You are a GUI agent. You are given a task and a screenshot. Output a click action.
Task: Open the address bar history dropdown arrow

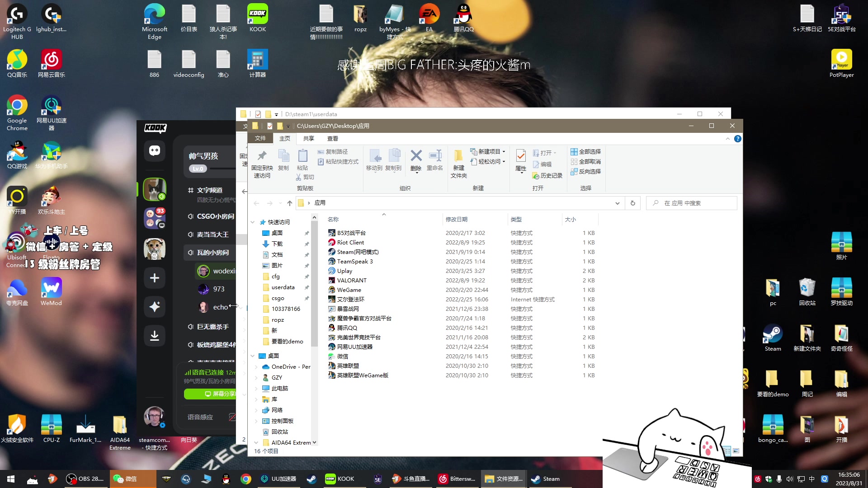(x=617, y=203)
